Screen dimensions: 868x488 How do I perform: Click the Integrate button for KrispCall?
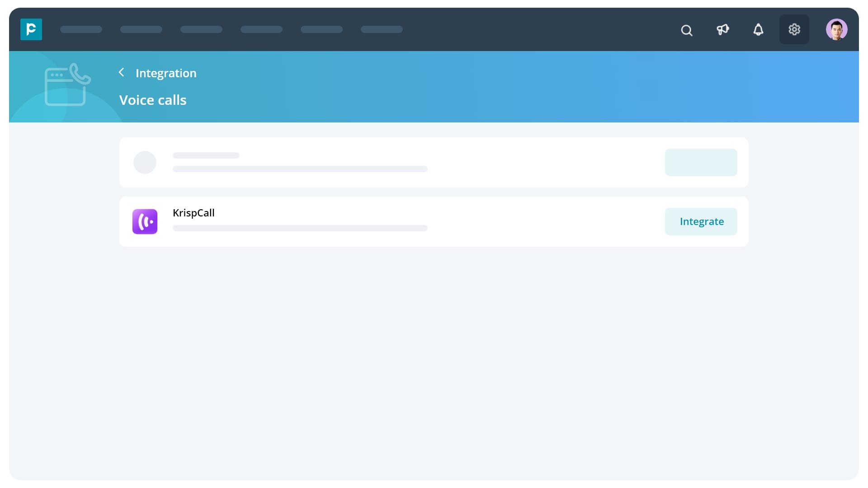(701, 221)
